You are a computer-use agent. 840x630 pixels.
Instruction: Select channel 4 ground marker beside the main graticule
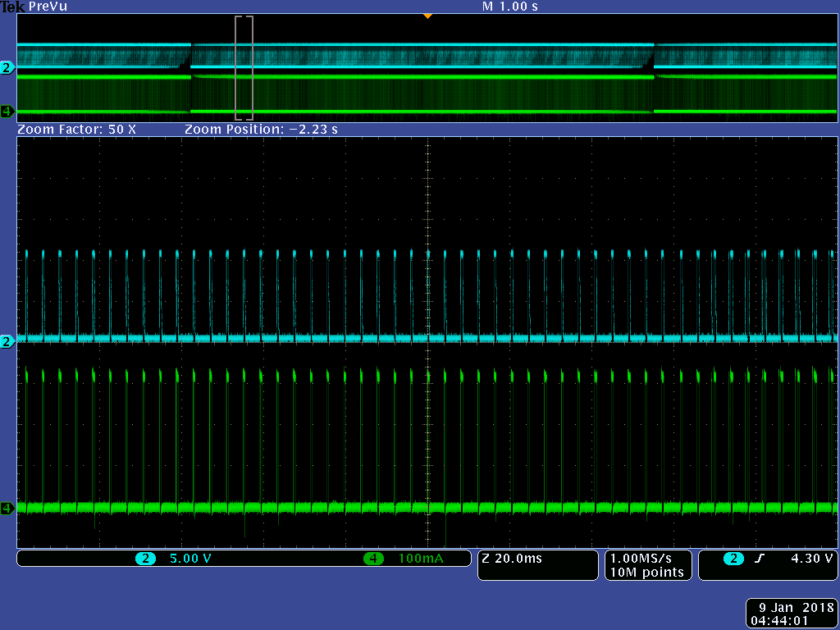(x=7, y=508)
